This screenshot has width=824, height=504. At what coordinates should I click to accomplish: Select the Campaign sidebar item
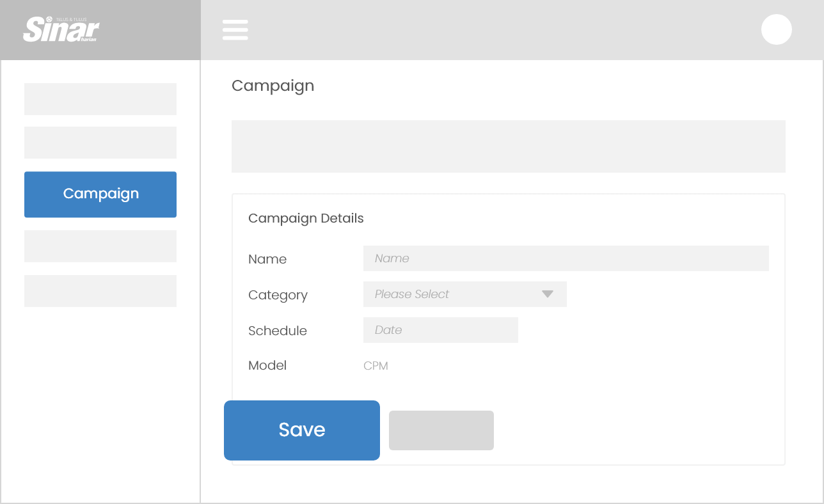coord(100,194)
